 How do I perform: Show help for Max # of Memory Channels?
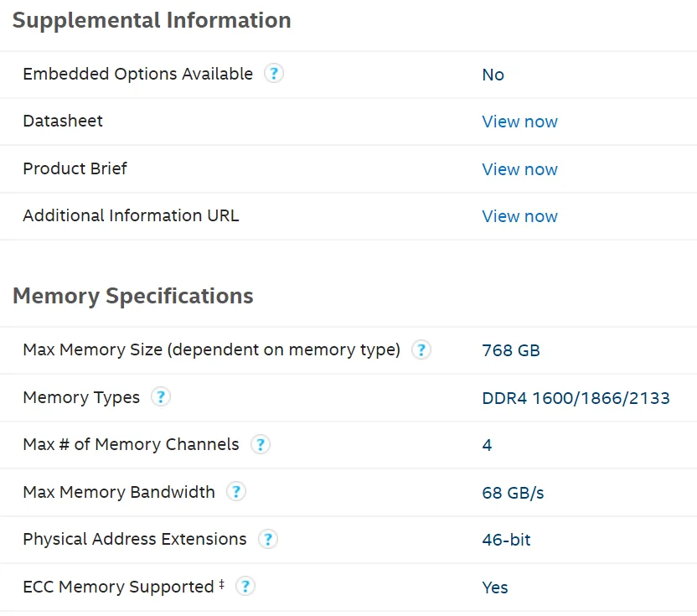[x=261, y=444]
